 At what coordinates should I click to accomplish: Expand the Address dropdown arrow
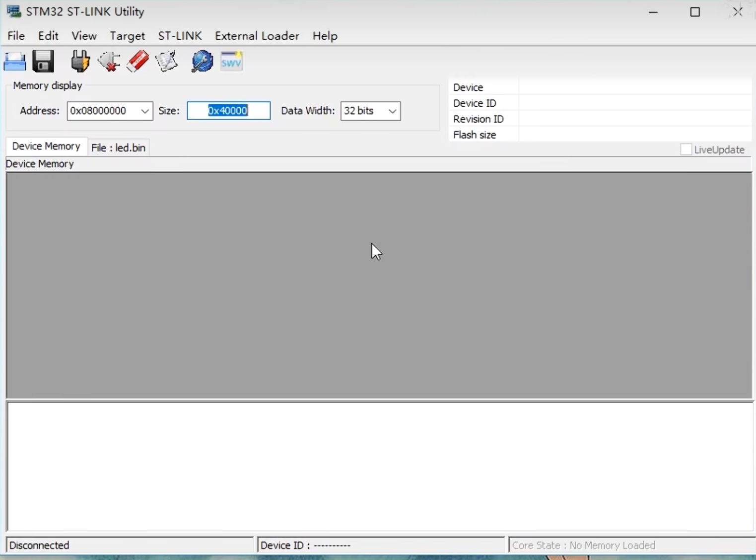(x=145, y=111)
